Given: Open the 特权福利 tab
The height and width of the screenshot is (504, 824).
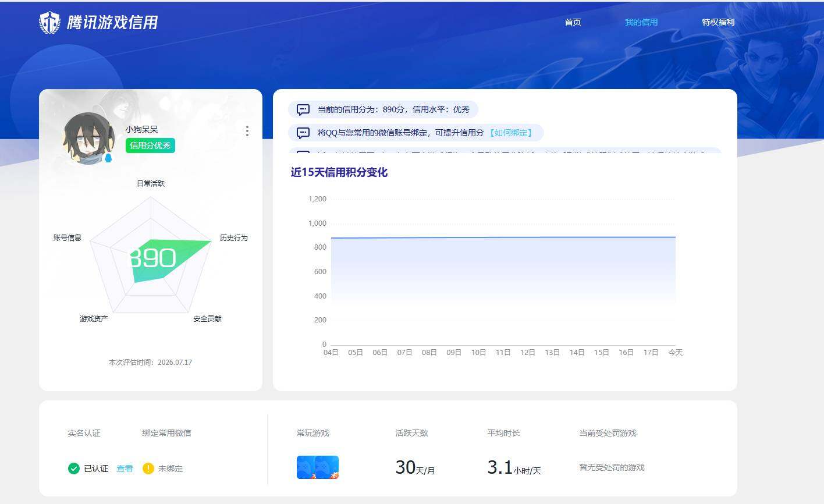Looking at the screenshot, I should pyautogui.click(x=718, y=22).
